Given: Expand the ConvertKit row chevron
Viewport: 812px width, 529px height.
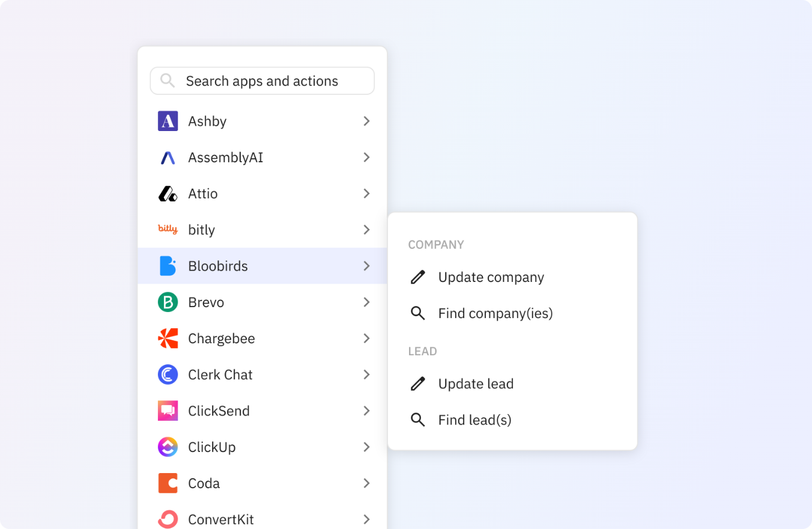Looking at the screenshot, I should click(x=366, y=519).
